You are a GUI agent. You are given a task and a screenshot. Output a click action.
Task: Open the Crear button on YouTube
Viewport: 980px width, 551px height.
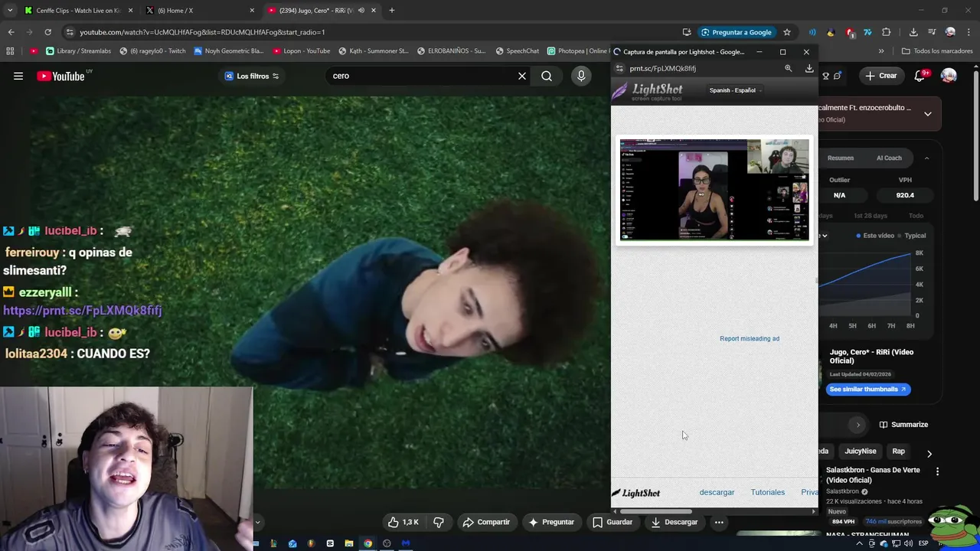point(881,76)
